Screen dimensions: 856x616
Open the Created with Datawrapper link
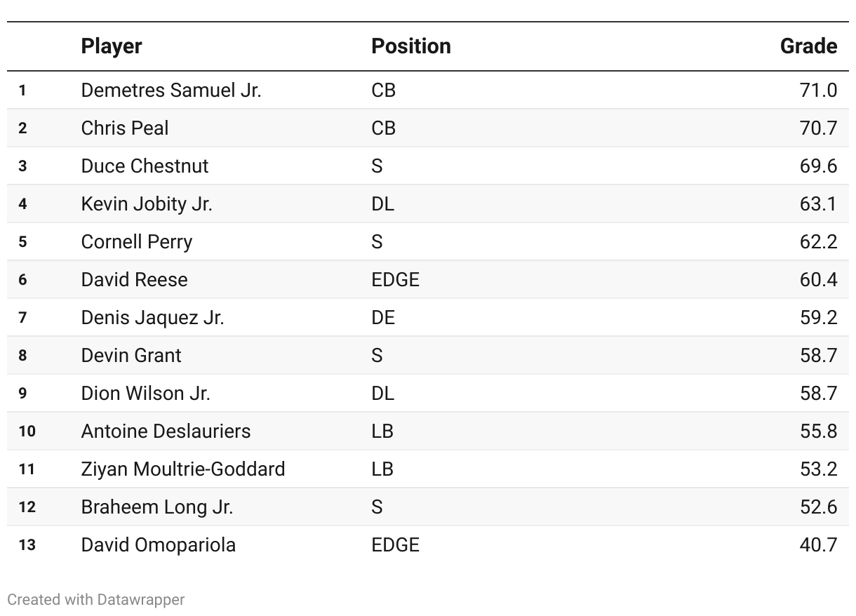pyautogui.click(x=96, y=600)
